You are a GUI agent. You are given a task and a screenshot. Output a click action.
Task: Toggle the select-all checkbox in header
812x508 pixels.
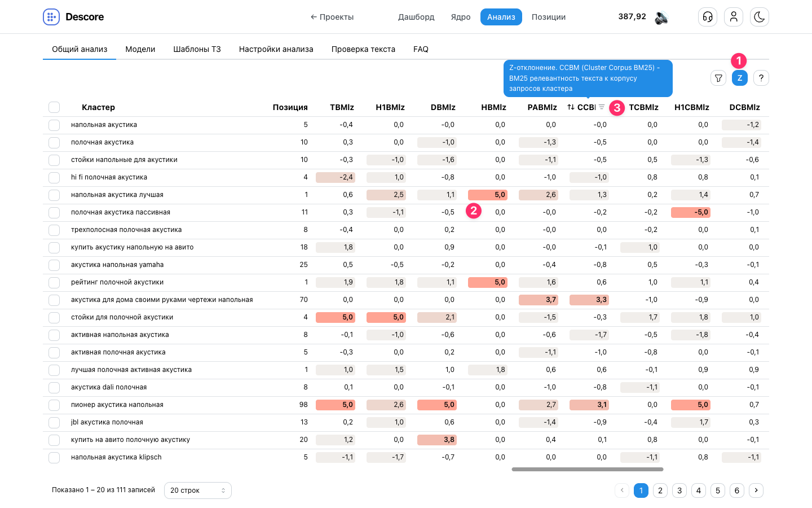coord(54,107)
